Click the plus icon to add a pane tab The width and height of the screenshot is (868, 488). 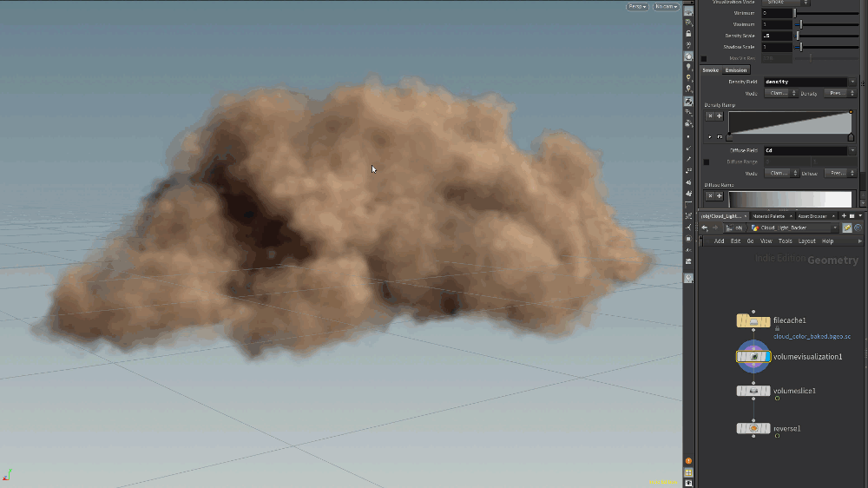click(845, 216)
